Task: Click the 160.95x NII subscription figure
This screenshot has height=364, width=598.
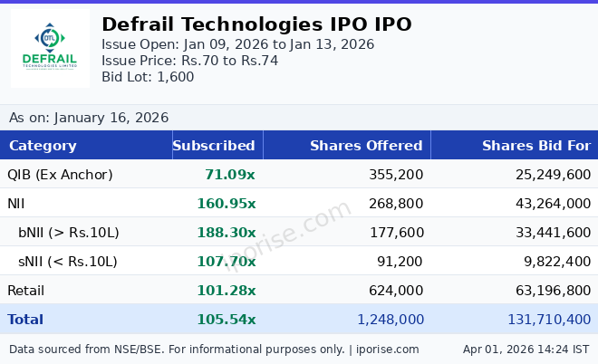Action: [x=227, y=204]
